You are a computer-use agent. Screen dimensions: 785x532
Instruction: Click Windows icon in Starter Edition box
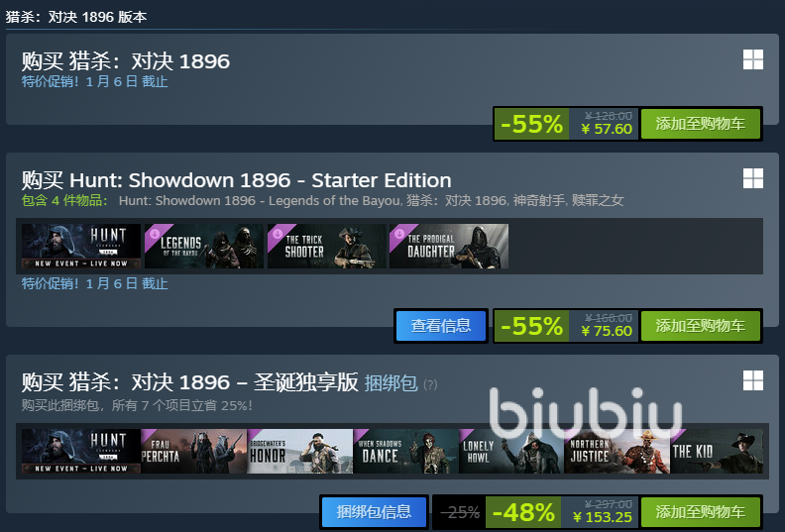coord(753,178)
